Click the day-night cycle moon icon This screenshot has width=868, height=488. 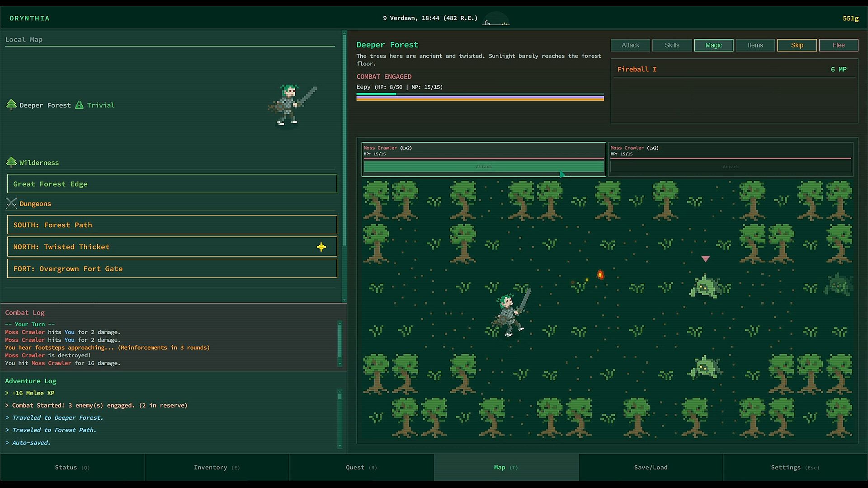[487, 22]
